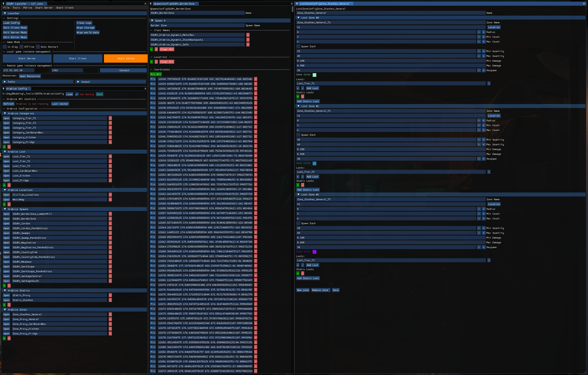Click red minus under Static Loots in Loot Zone #2
Image resolution: width=588 pixels, height=375 pixels.
[x=303, y=273]
